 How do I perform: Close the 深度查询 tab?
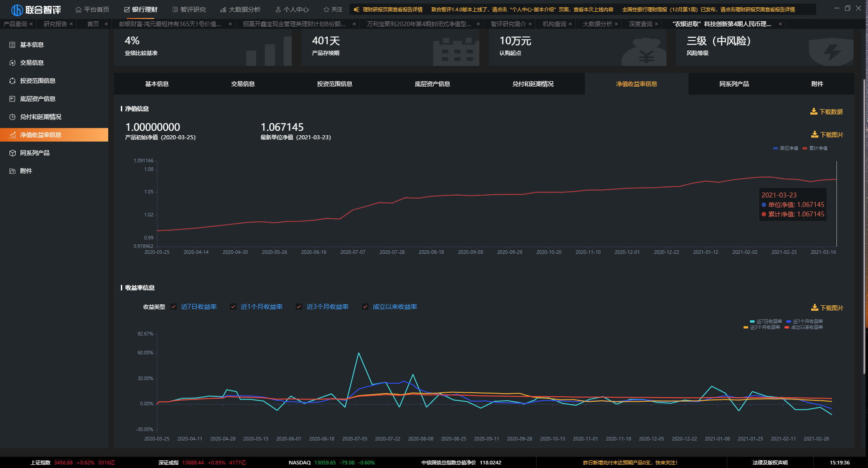656,24
